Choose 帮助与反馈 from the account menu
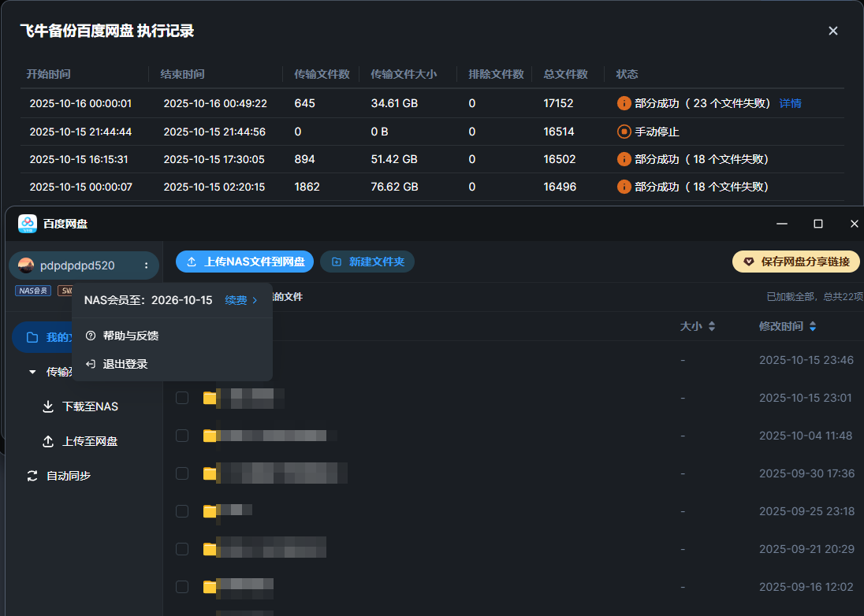Screen dimensions: 864x616 tap(130, 336)
